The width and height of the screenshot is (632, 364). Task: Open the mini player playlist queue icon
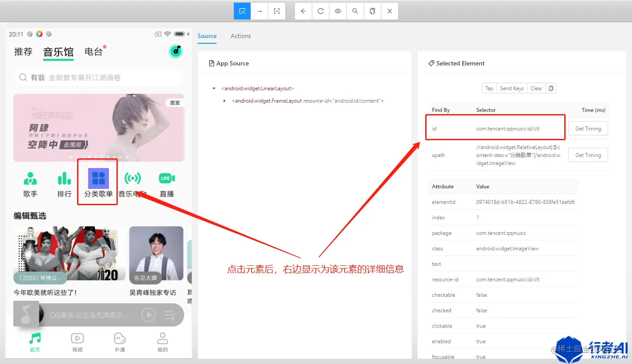pyautogui.click(x=170, y=315)
